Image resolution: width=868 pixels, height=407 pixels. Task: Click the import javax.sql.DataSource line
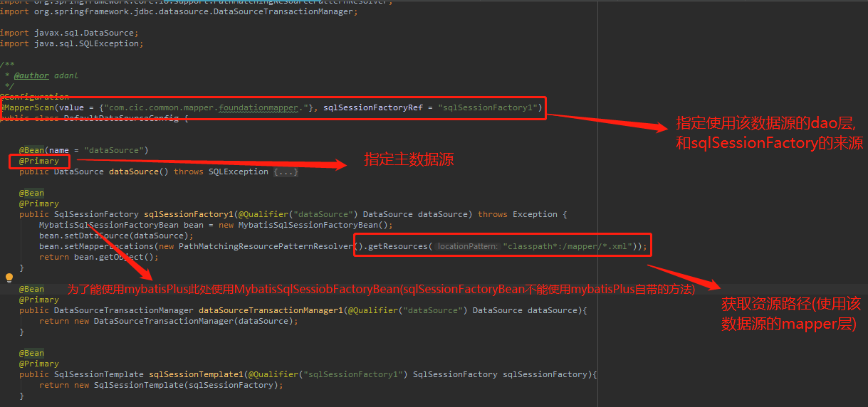69,33
